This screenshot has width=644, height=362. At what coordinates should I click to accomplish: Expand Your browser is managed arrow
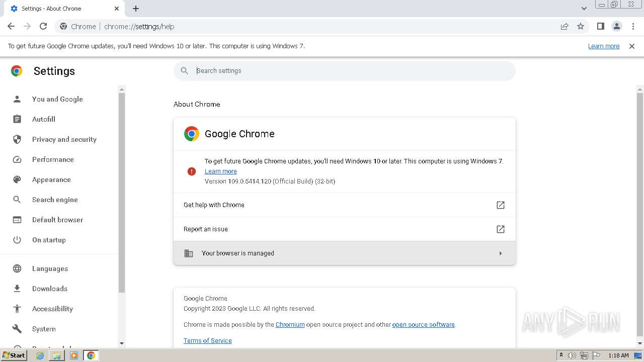(x=501, y=253)
